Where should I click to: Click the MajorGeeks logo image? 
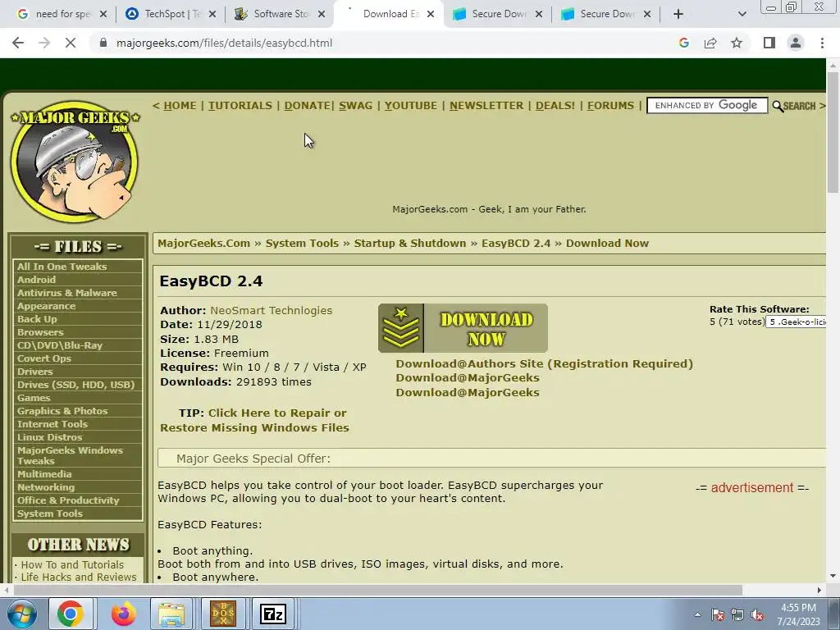click(x=75, y=162)
